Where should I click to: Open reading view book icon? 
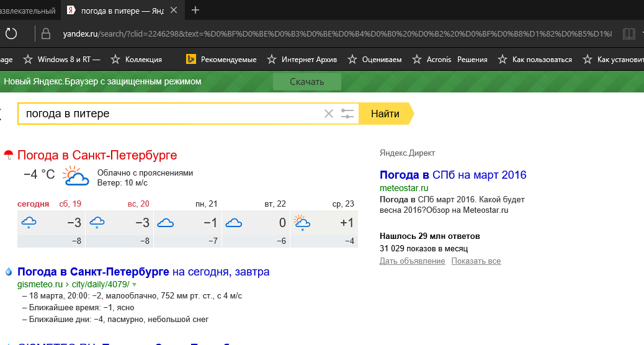(x=629, y=34)
